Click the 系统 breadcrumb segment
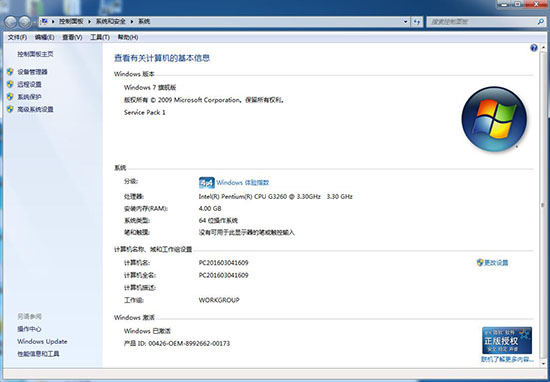Screen dimensions: 550x382 coord(144,22)
